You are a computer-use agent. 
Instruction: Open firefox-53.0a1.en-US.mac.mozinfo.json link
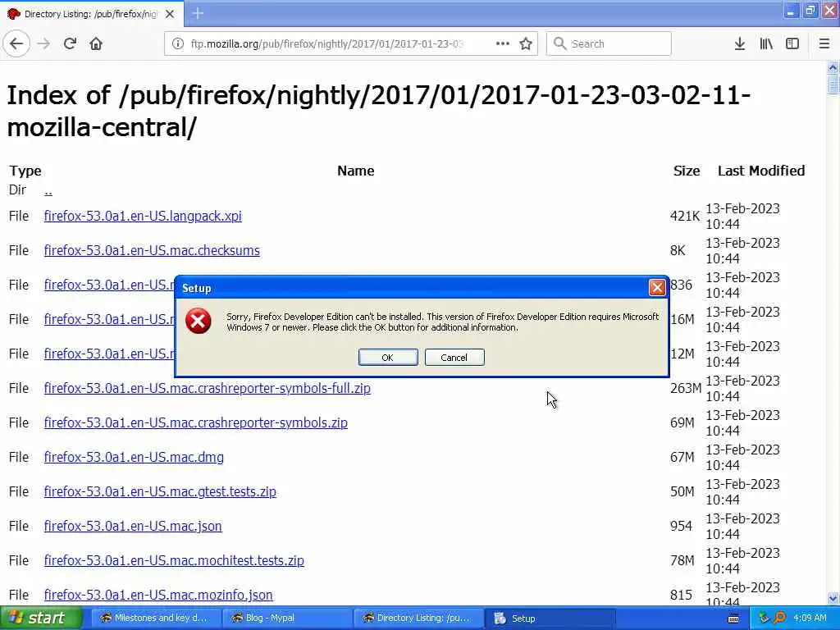[158, 595]
